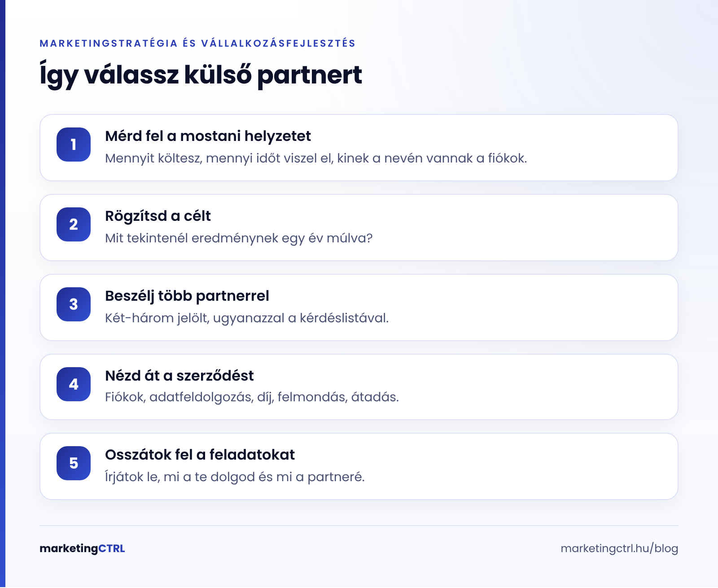This screenshot has height=588, width=718.
Task: Select the text 'Fiókok, adatfeldolgozás, díj, felmondás, átadás'
Action: tap(250, 397)
